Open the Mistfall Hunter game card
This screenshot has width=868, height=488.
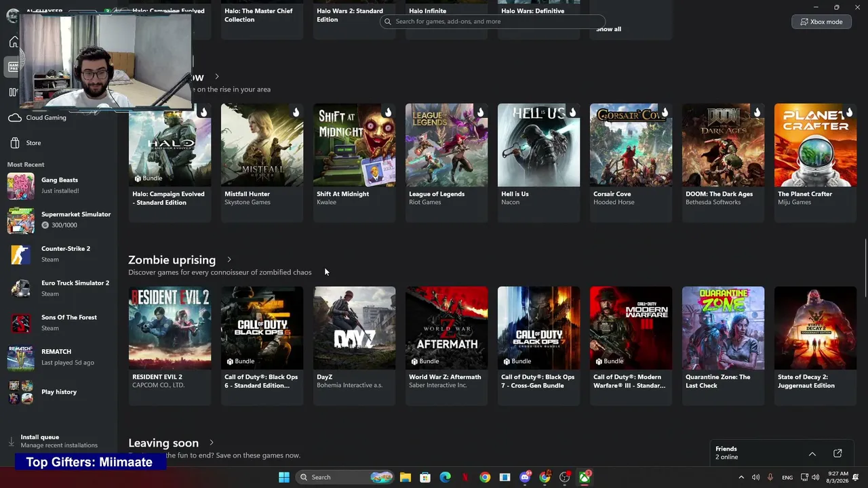pyautogui.click(x=262, y=163)
